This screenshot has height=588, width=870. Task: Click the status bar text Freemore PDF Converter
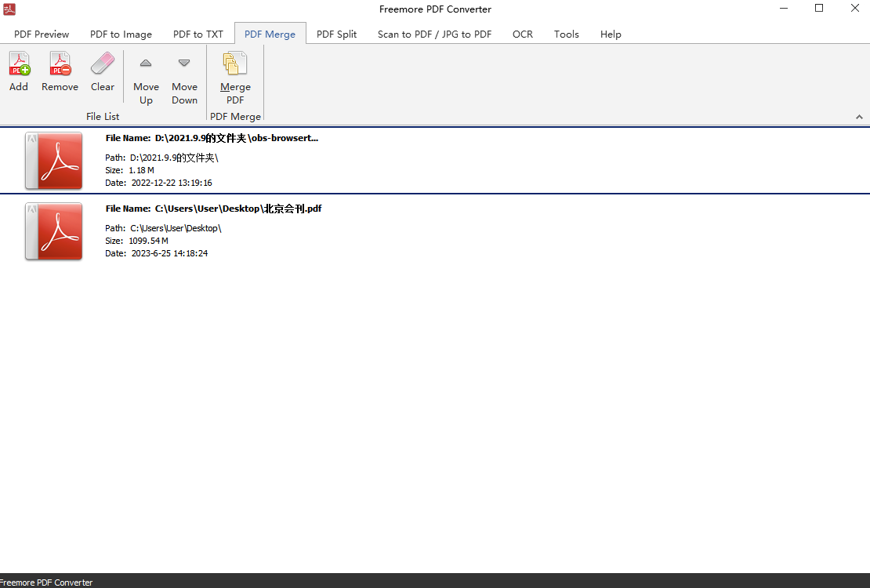pyautogui.click(x=46, y=583)
